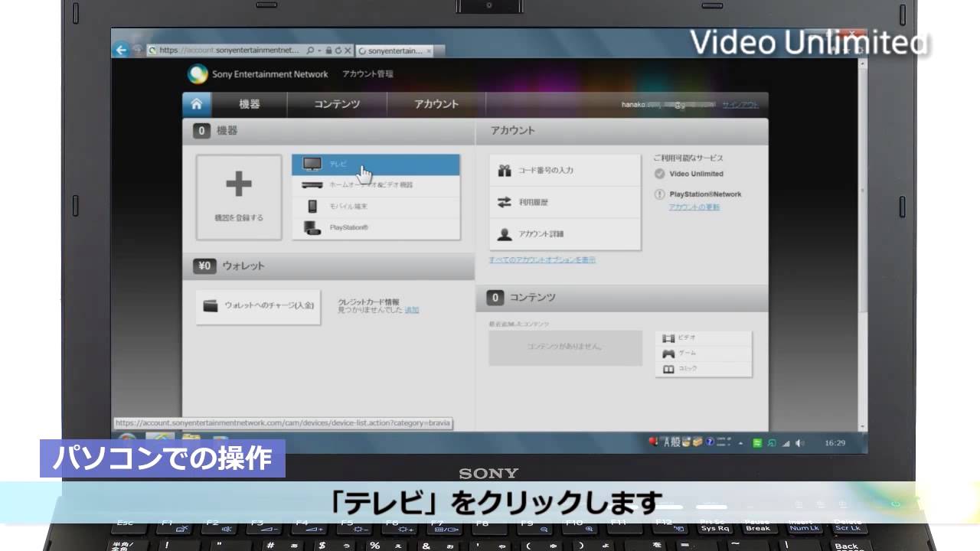
Task: Click the サインアウト link
Action: coord(740,105)
